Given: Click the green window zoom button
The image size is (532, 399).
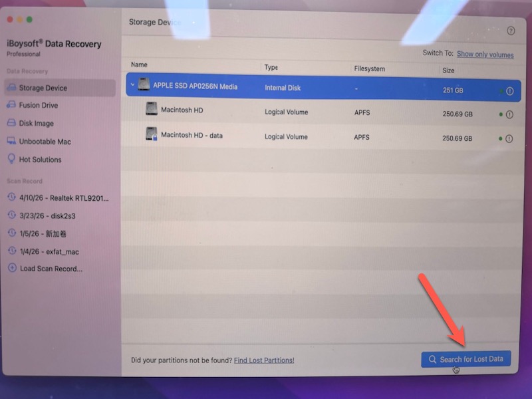Looking at the screenshot, I should pos(29,20).
